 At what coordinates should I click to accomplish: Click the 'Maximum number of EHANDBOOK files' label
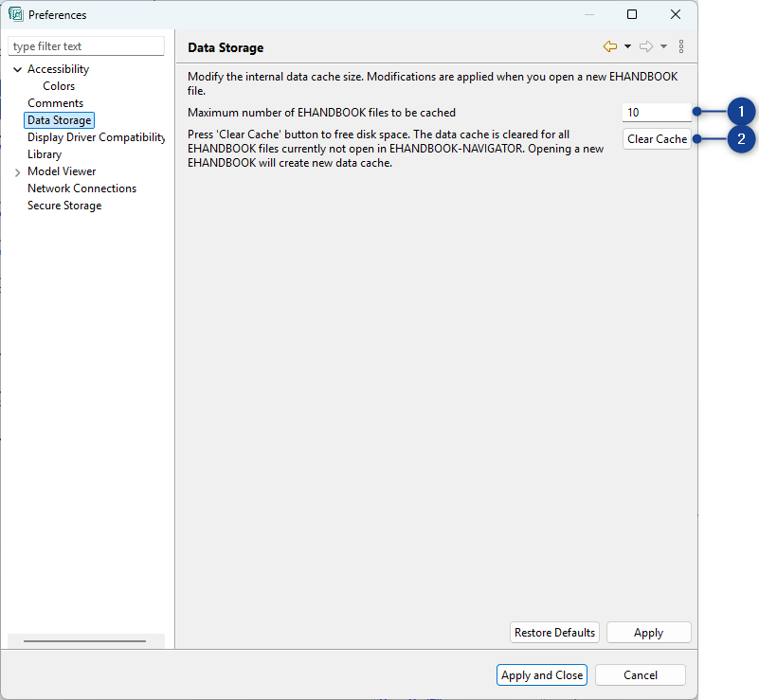pyautogui.click(x=321, y=113)
